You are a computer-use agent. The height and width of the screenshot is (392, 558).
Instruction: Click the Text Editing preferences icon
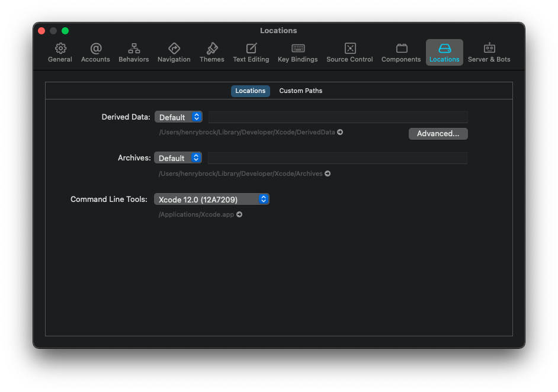coord(251,52)
